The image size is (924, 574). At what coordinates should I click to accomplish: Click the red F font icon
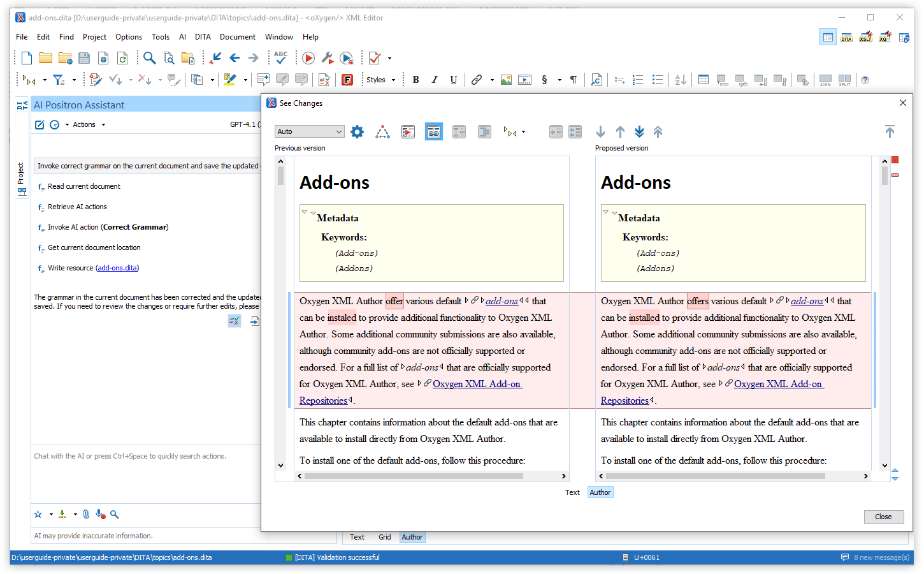click(347, 80)
